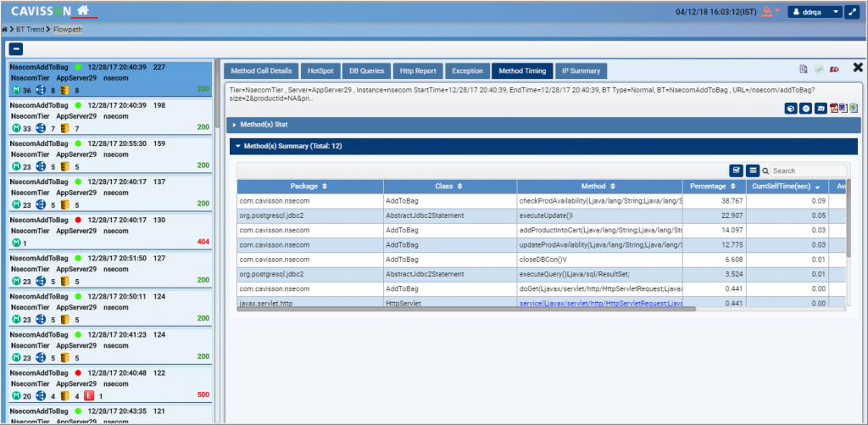Viewport: 868px width, 425px height.
Task: Click the breadcrumb home icon before BT Trend
Action: coord(4,29)
